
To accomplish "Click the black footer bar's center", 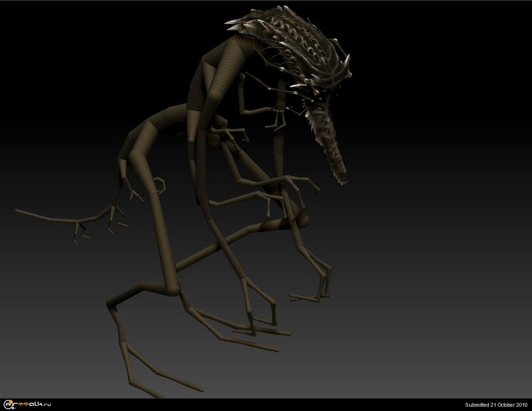I will pos(266,405).
